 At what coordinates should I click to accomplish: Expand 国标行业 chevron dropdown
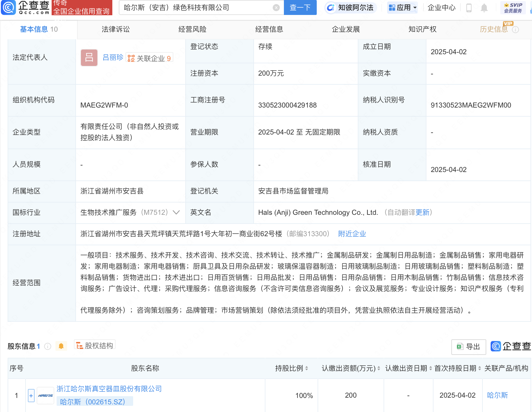coord(176,212)
